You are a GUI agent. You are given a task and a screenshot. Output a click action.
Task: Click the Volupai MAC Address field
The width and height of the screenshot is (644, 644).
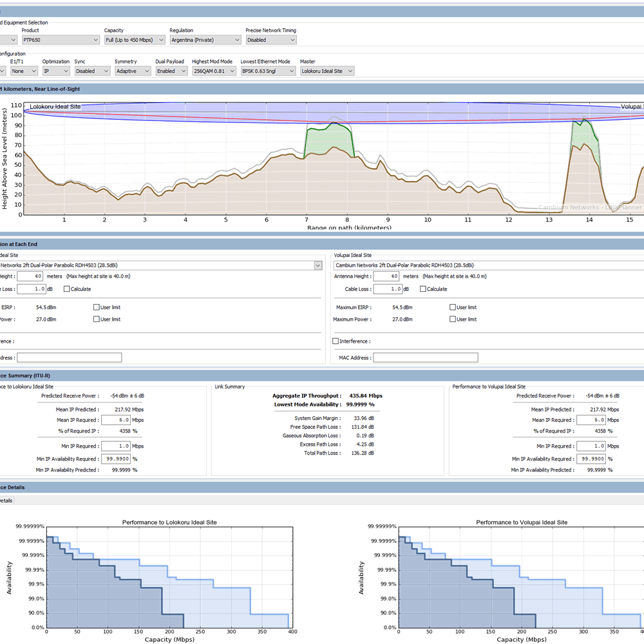426,357
